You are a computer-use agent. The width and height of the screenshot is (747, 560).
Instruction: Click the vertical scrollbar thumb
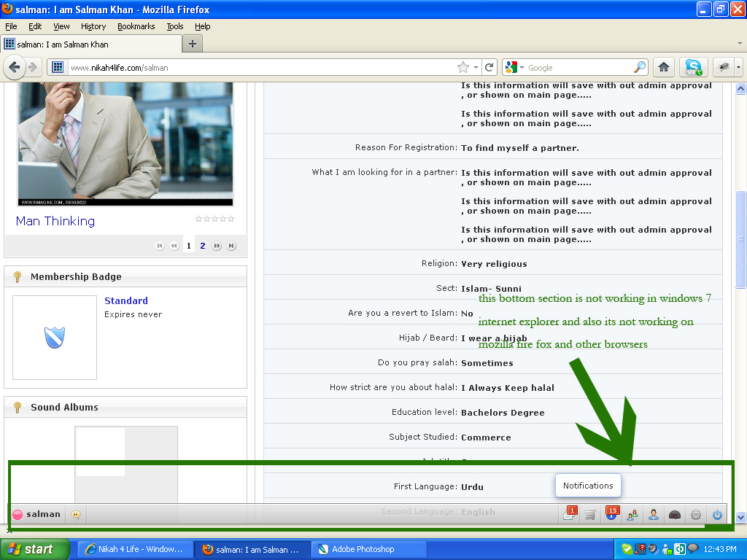(740, 239)
